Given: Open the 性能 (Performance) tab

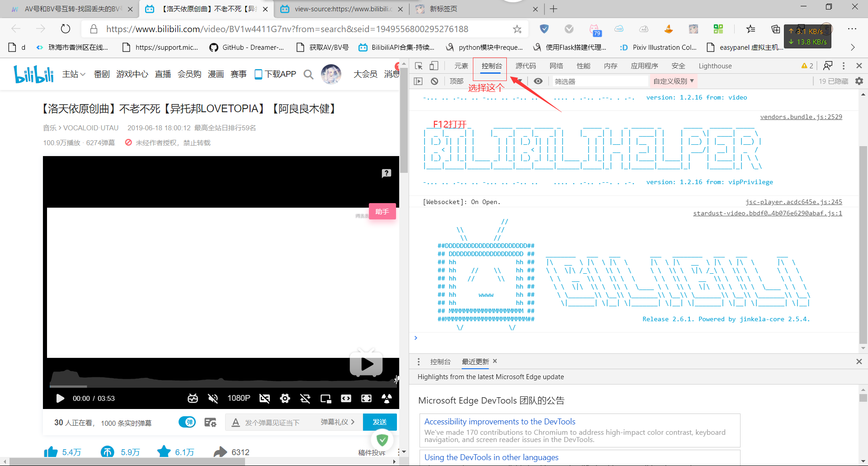Looking at the screenshot, I should click(x=583, y=66).
